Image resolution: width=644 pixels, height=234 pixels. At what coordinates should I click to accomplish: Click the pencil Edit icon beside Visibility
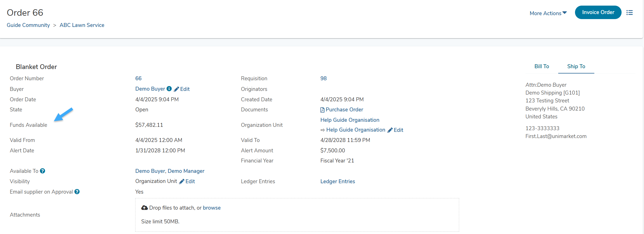[182, 182]
